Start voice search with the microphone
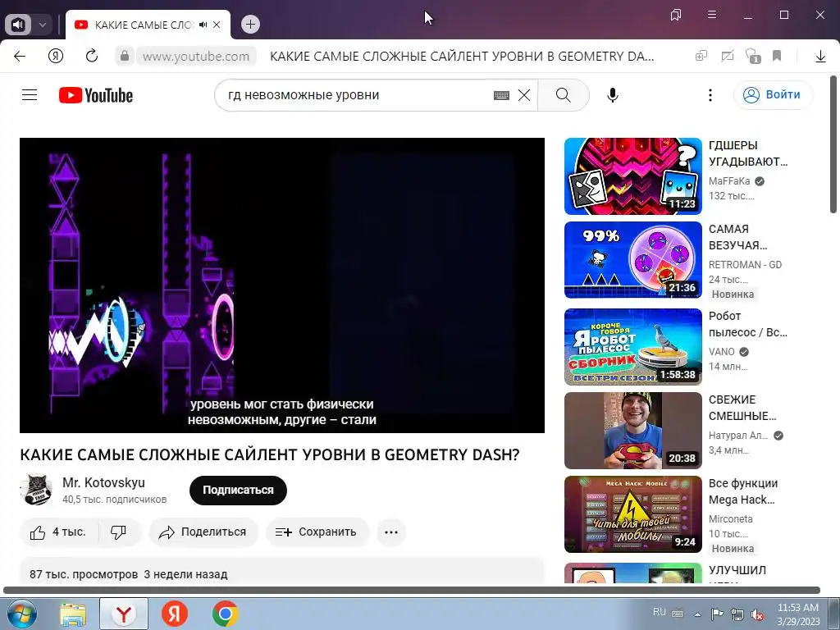 click(x=612, y=95)
